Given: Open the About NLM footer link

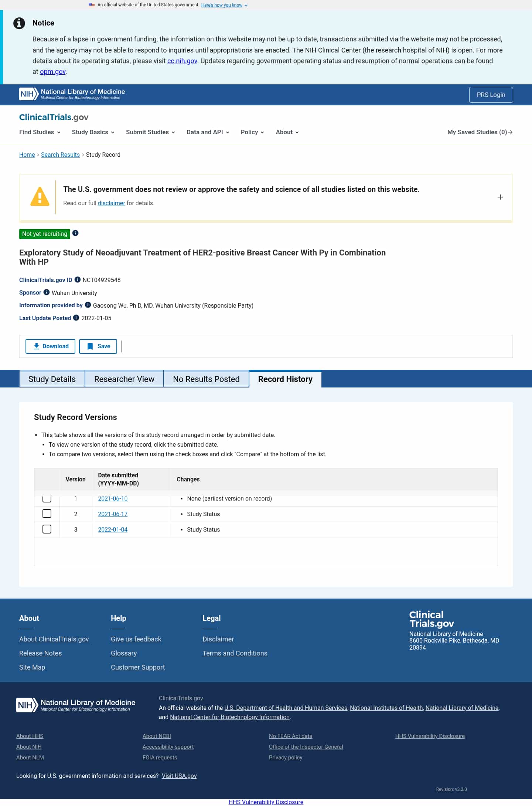Looking at the screenshot, I should [x=30, y=758].
